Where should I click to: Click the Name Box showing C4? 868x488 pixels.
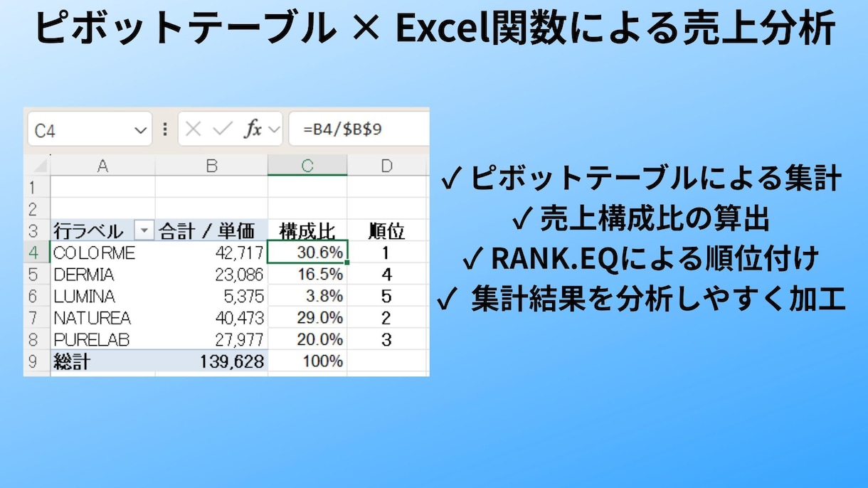89,129
